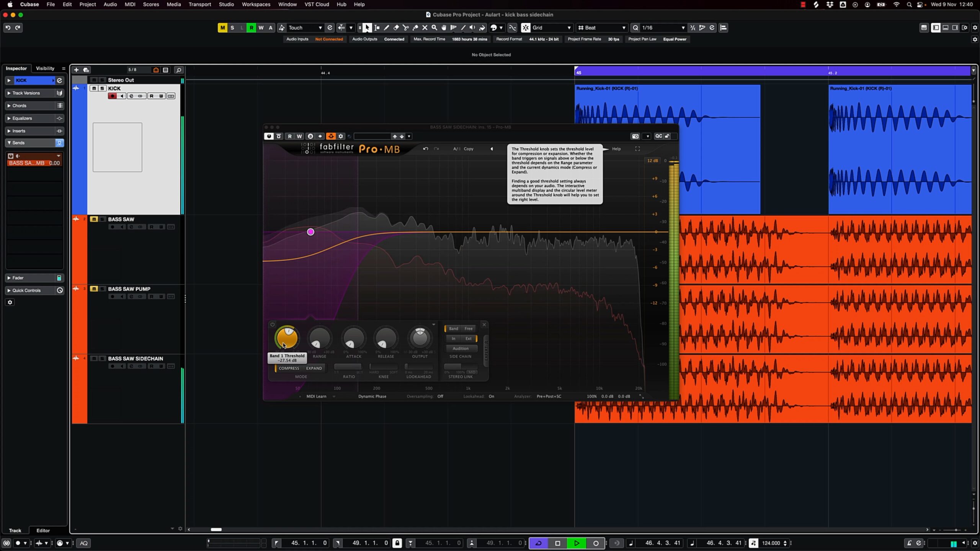Viewport: 980px width, 551px height.
Task: Toggle global Write automation W button
Action: click(261, 28)
